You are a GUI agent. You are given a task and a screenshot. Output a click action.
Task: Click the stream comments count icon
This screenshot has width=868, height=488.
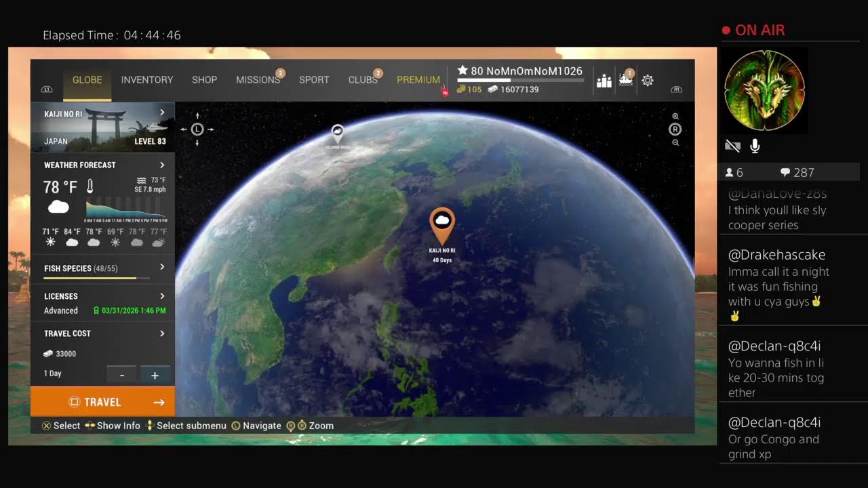pyautogui.click(x=785, y=173)
